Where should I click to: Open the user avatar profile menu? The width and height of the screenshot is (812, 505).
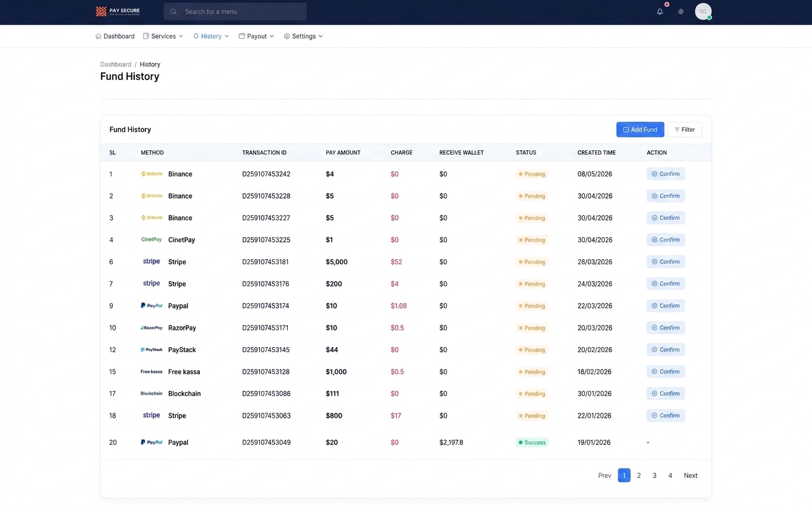[x=703, y=12]
